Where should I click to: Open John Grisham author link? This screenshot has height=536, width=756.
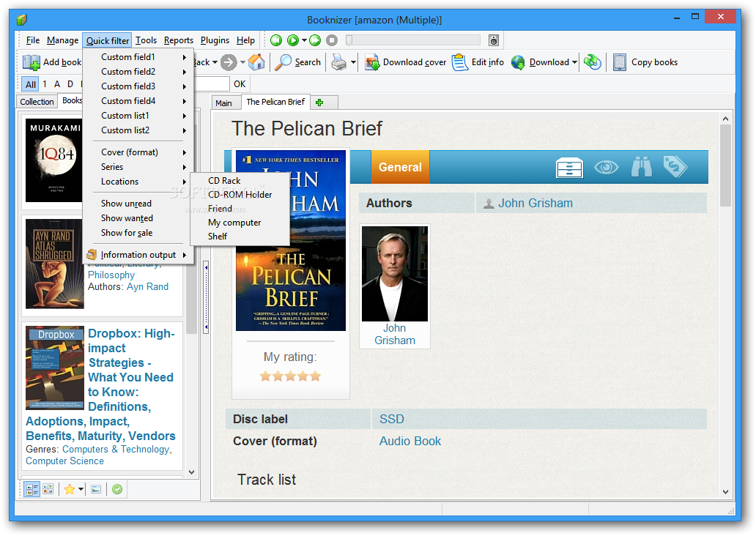pos(535,204)
